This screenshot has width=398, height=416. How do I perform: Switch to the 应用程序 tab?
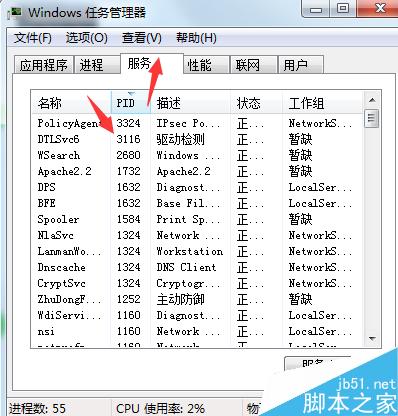[44, 65]
